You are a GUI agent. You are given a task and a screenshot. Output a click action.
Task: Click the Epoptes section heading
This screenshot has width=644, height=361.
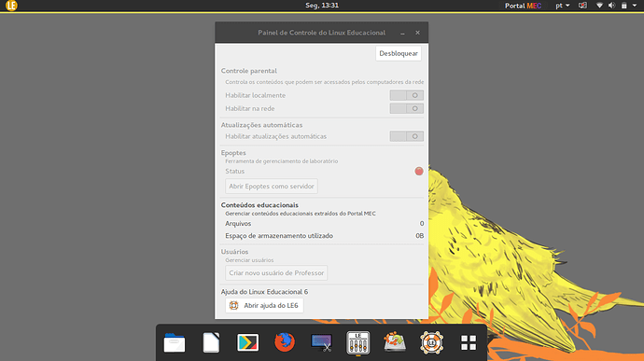pyautogui.click(x=233, y=153)
